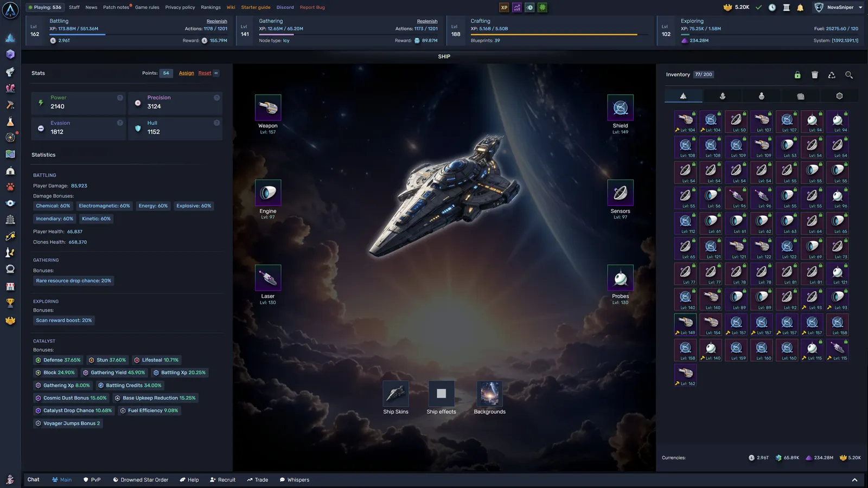Click the inventory trash can icon
The image size is (868, 488).
[814, 75]
